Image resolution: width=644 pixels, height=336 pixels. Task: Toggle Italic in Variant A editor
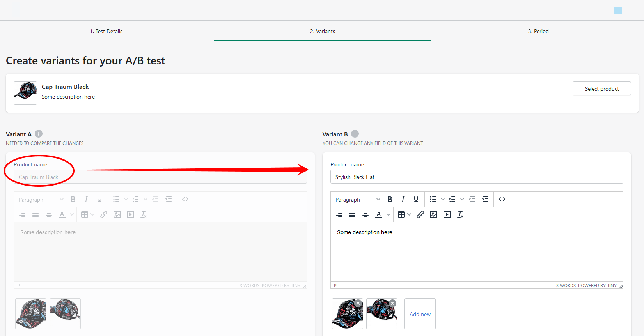click(x=86, y=199)
